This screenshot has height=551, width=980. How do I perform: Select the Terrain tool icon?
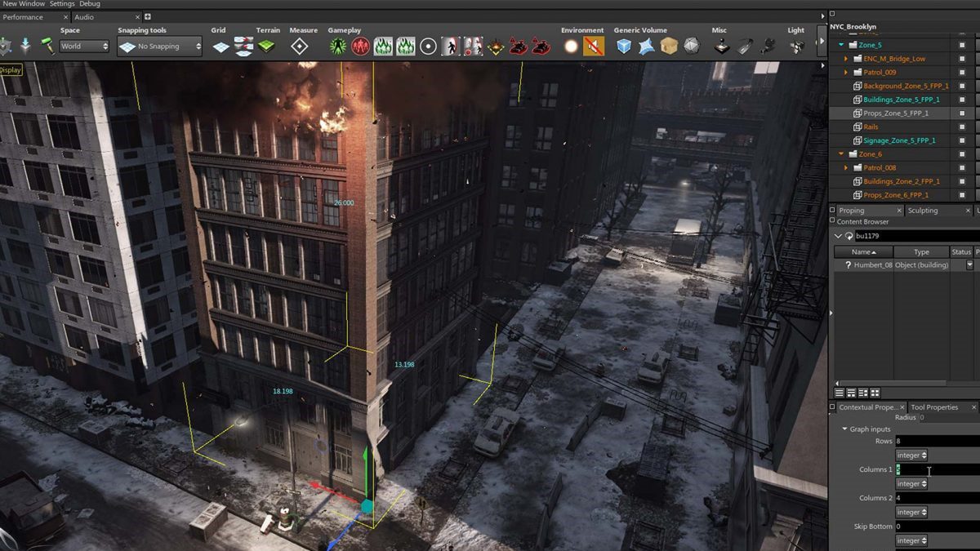click(266, 47)
